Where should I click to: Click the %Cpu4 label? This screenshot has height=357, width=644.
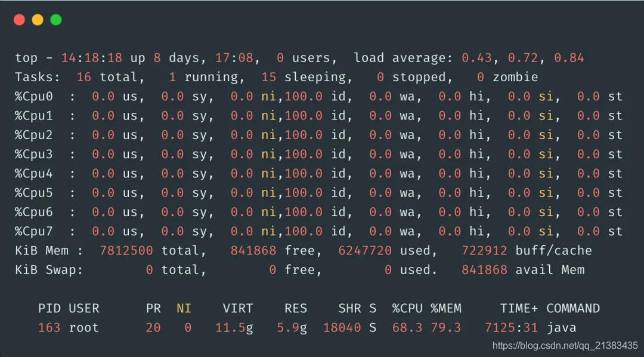34,174
